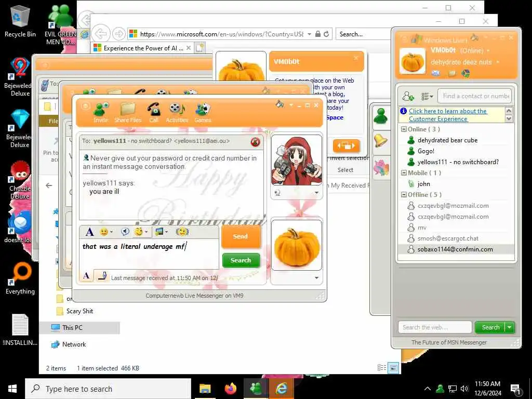This screenshot has height=399, width=532.
Task: Open the dropdown under yellows111's anime avatar
Action: [316, 193]
